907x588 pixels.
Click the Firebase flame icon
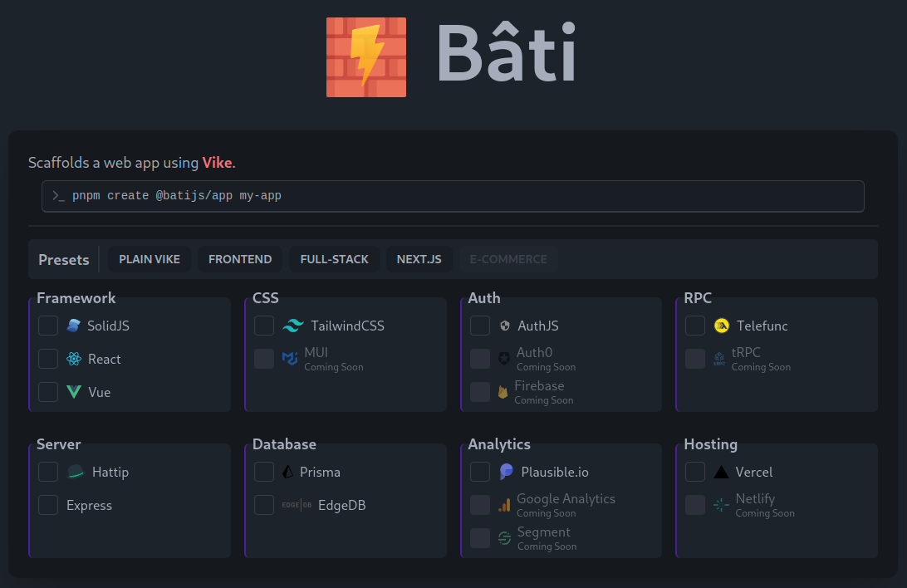pyautogui.click(x=503, y=392)
